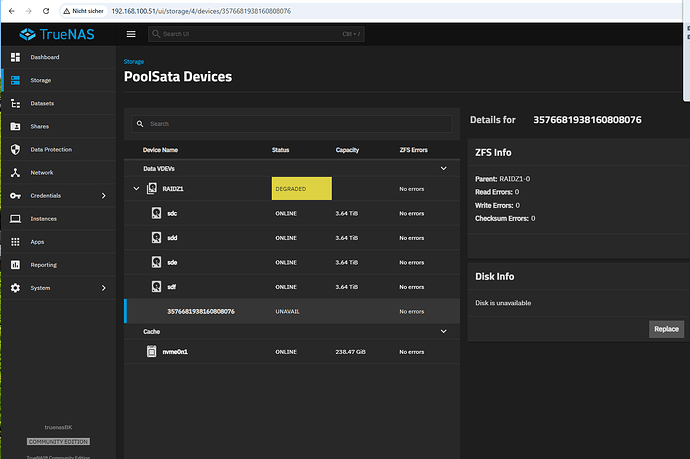Click the devices Search input field

(291, 124)
